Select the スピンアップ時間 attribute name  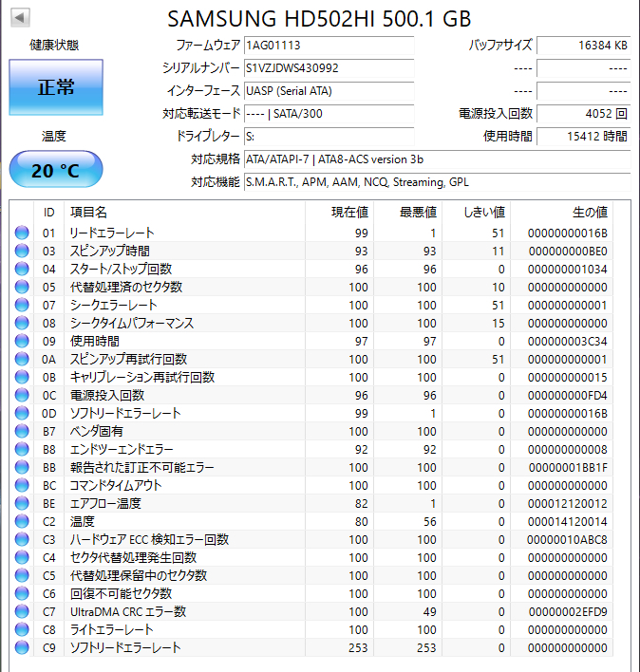pyautogui.click(x=110, y=251)
